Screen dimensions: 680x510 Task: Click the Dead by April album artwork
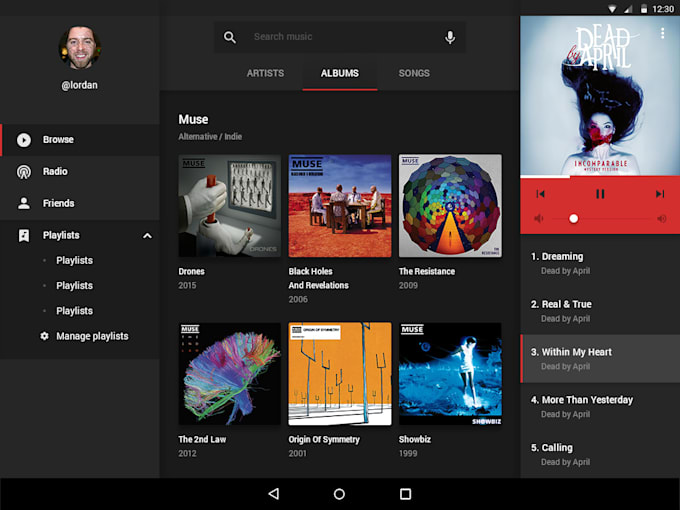[600, 95]
